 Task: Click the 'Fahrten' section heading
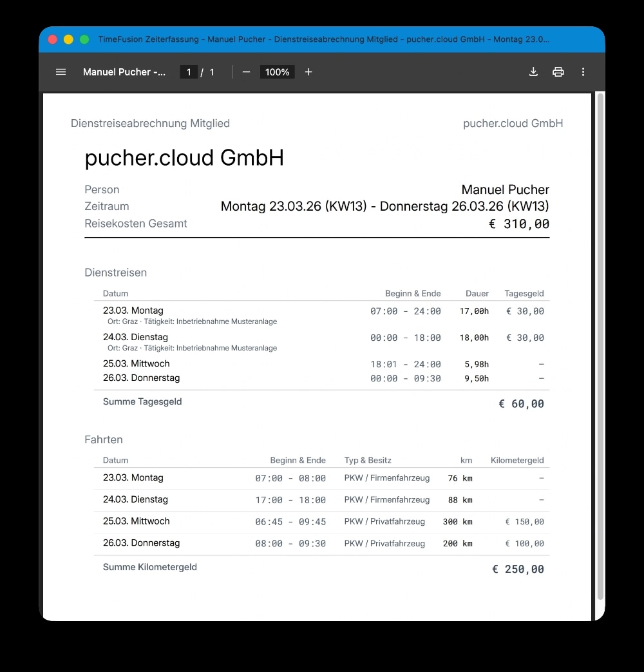click(104, 439)
